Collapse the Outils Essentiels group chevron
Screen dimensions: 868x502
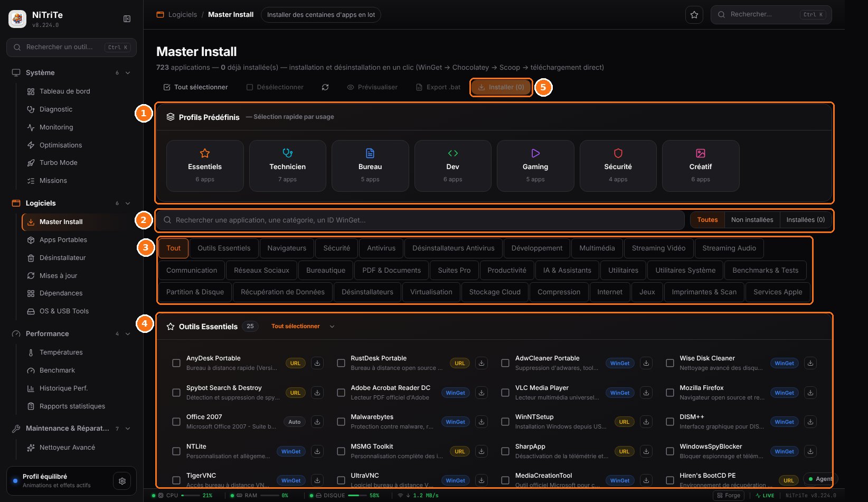[x=332, y=327]
